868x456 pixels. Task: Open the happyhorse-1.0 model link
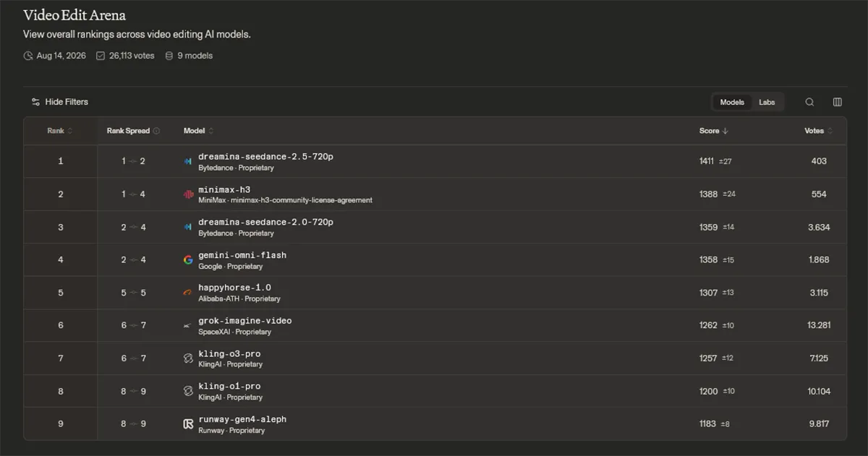(x=234, y=288)
